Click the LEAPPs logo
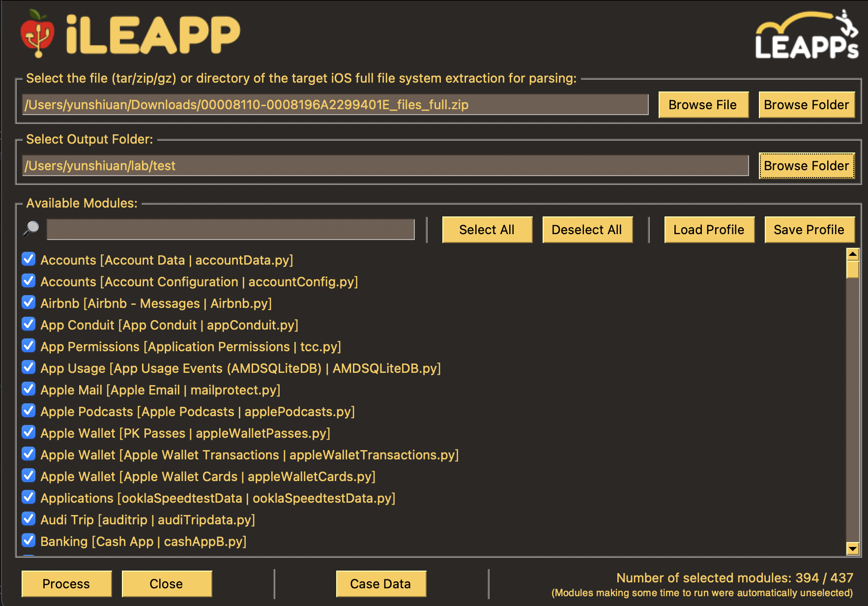868x606 pixels. [x=807, y=34]
